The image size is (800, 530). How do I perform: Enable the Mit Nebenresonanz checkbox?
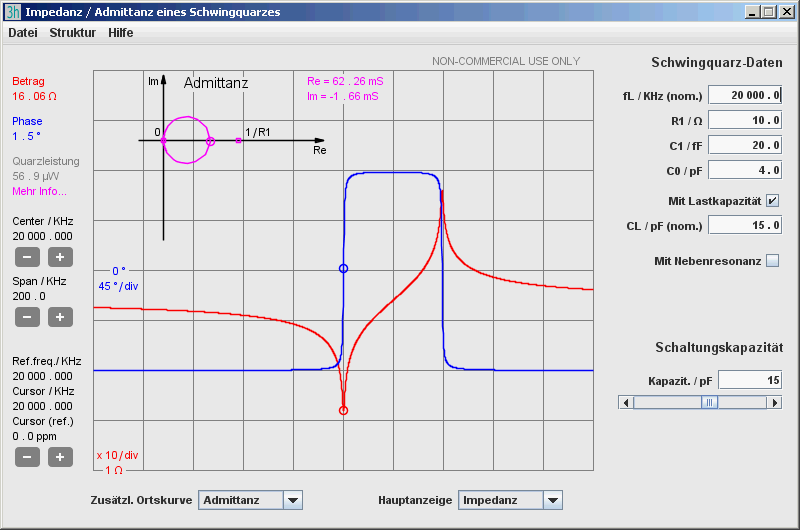772,261
